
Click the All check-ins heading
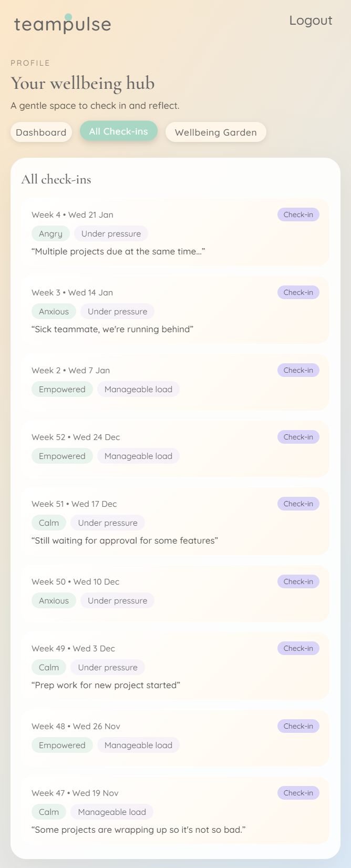point(56,179)
